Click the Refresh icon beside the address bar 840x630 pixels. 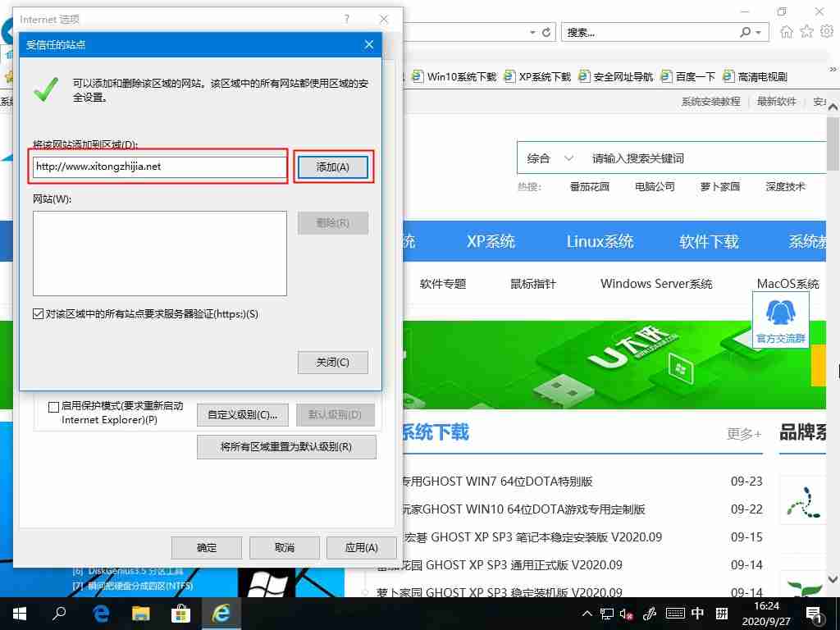tap(547, 30)
